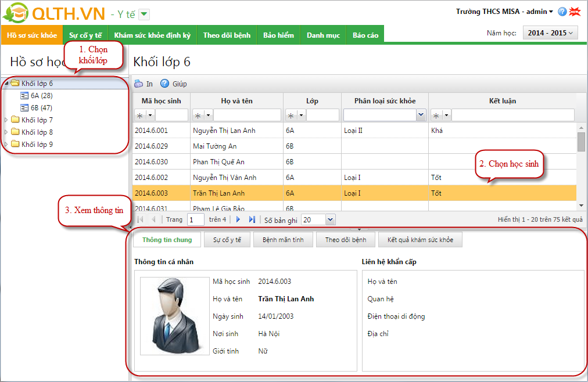Switch to Kết quả khám sức khỏe tab
This screenshot has height=382, width=588.
(x=421, y=240)
